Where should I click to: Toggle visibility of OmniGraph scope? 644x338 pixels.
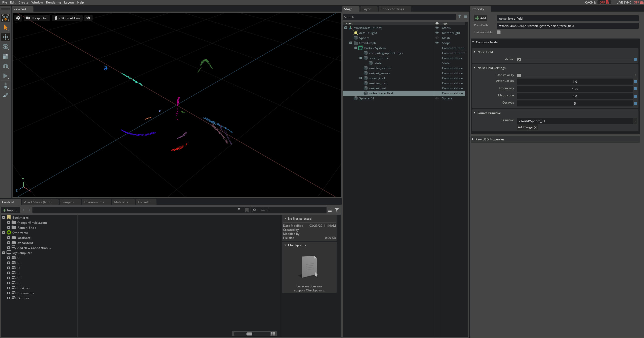tap(437, 43)
